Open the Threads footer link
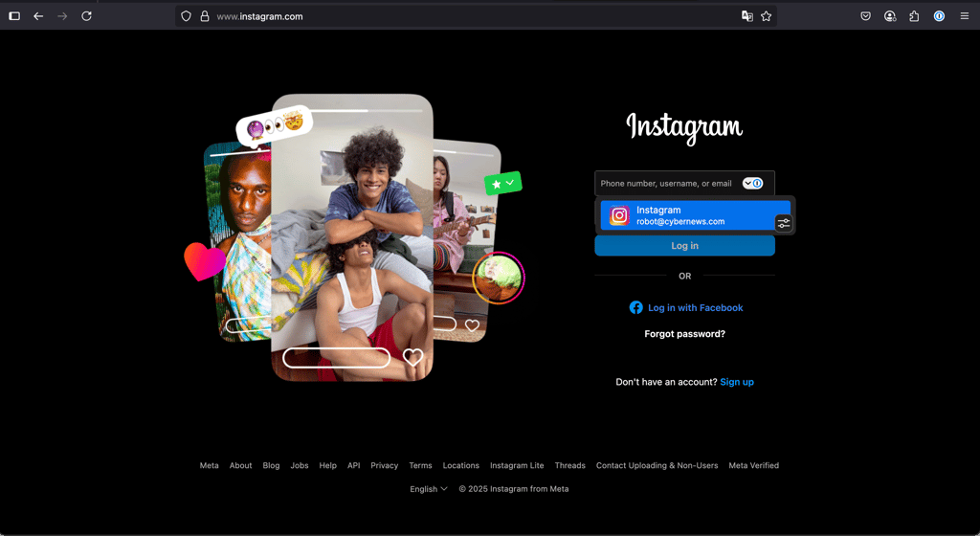The image size is (980, 536). pyautogui.click(x=570, y=465)
